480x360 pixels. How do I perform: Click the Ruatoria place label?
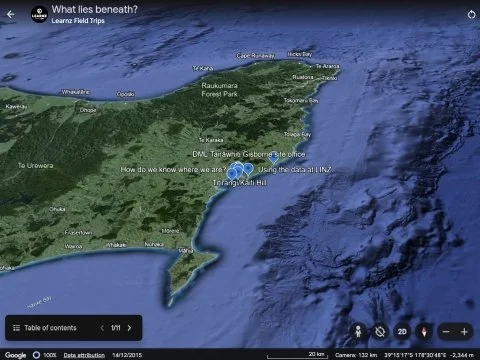(x=303, y=77)
